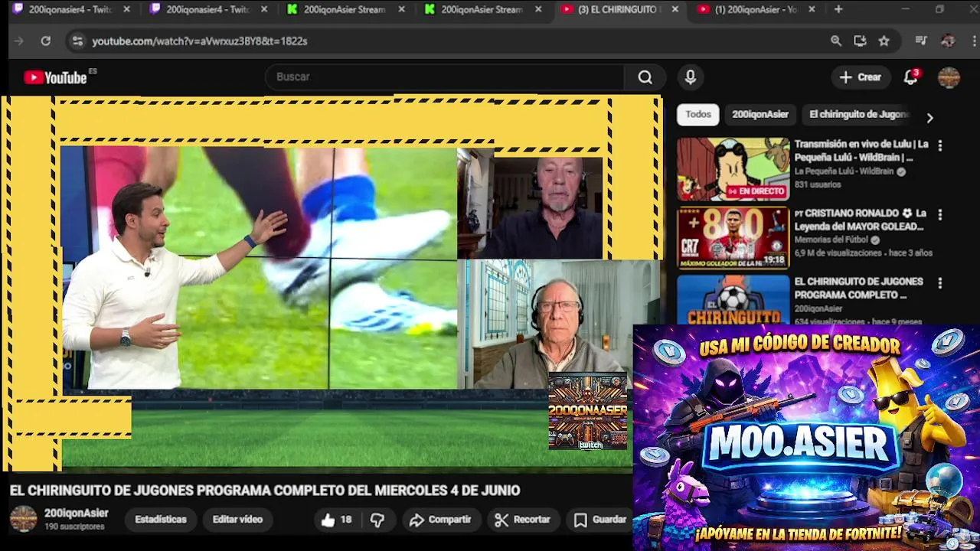Open a new browser tab with the plus
The image size is (980, 551).
(x=838, y=9)
